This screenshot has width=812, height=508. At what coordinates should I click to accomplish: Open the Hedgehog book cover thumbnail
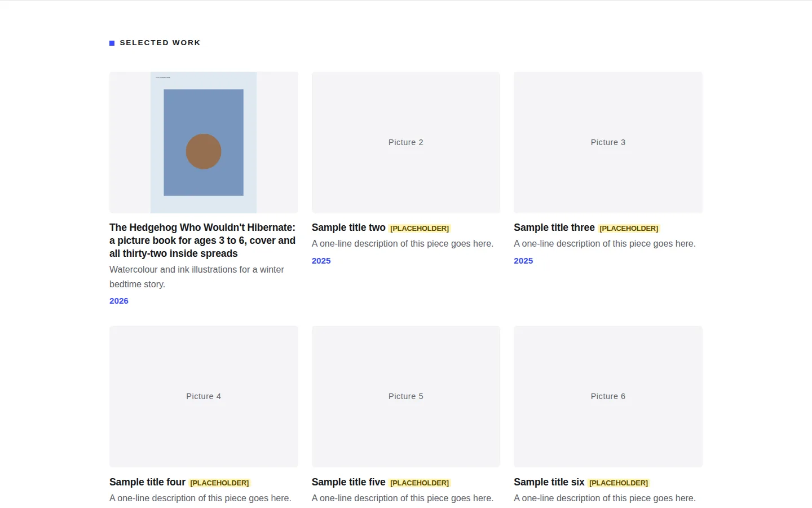(x=204, y=142)
